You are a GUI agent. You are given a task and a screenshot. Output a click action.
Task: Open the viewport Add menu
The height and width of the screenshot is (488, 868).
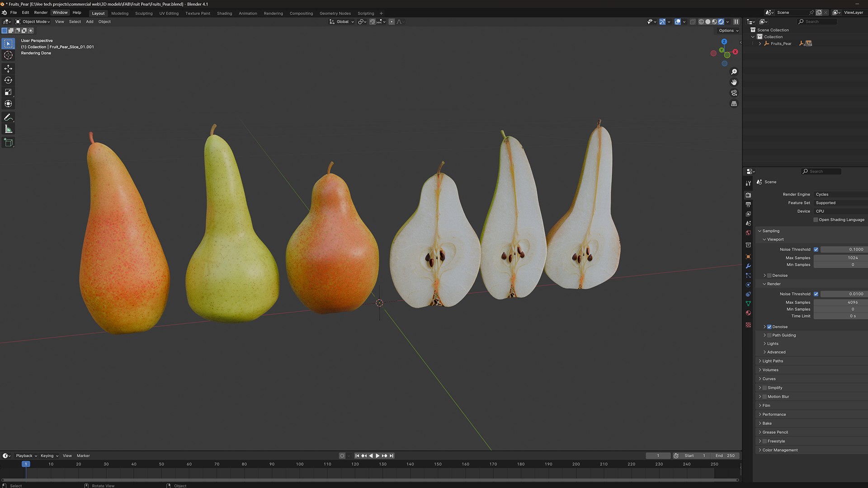click(90, 22)
